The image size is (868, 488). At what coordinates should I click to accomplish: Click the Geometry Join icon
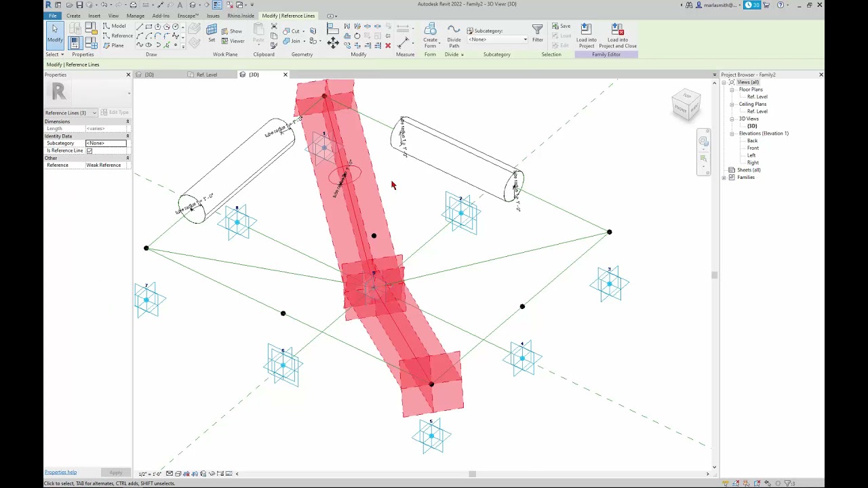point(292,41)
